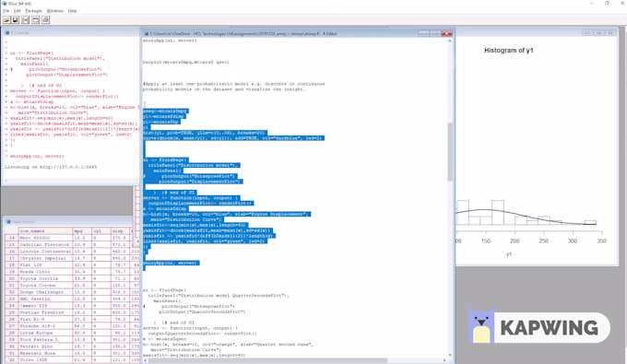Click the Histogram of y1 plot title
Viewport: 627px width, 364px height.
pos(509,51)
